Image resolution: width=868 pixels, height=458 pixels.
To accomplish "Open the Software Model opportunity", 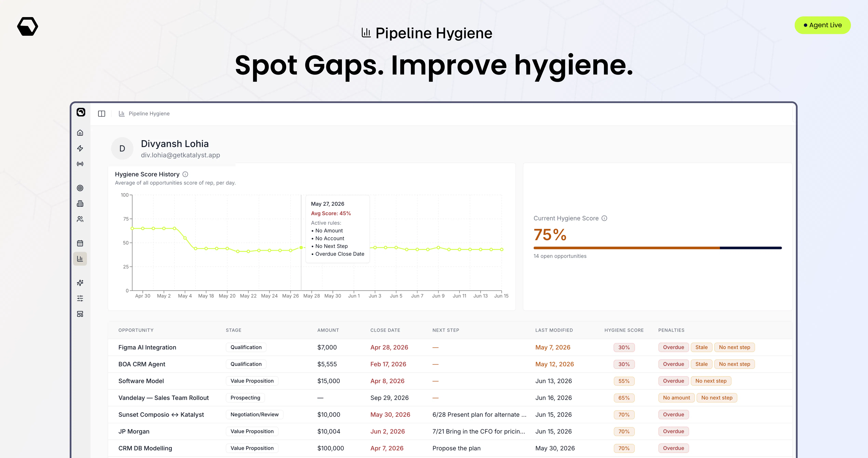I will point(141,381).
